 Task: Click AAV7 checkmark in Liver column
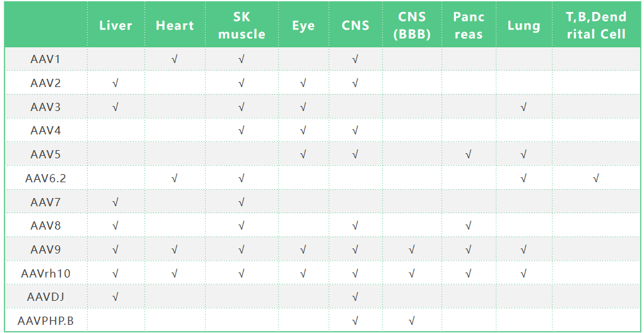click(x=115, y=202)
